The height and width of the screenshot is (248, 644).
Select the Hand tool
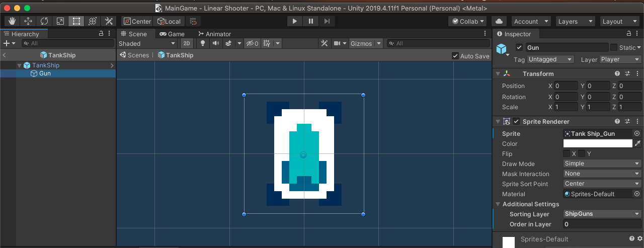coord(13,21)
